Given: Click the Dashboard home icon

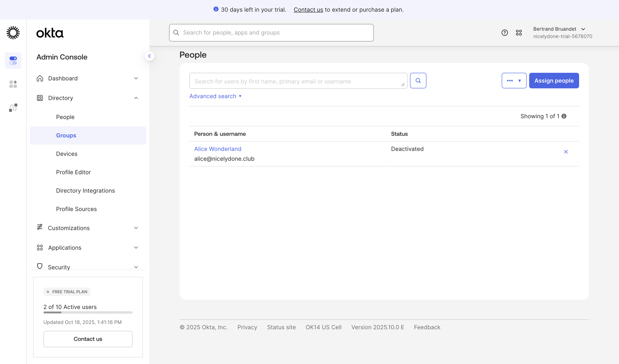Looking at the screenshot, I should pos(40,78).
